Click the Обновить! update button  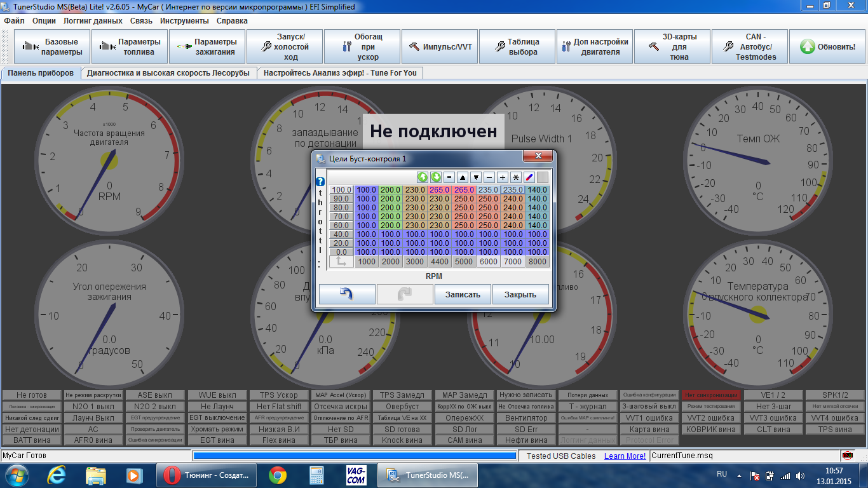tap(827, 46)
